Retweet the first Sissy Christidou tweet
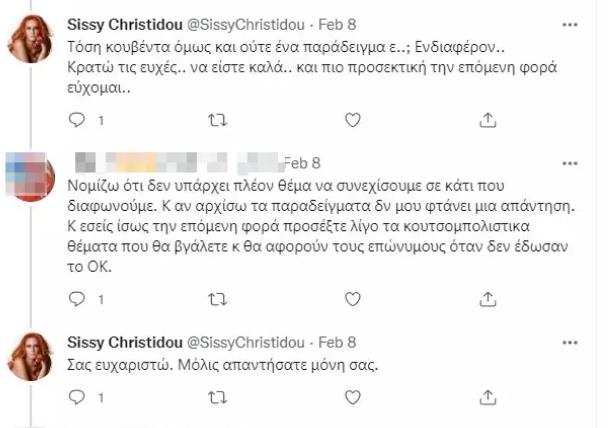Image resolution: width=608 pixels, height=428 pixels. click(x=218, y=120)
